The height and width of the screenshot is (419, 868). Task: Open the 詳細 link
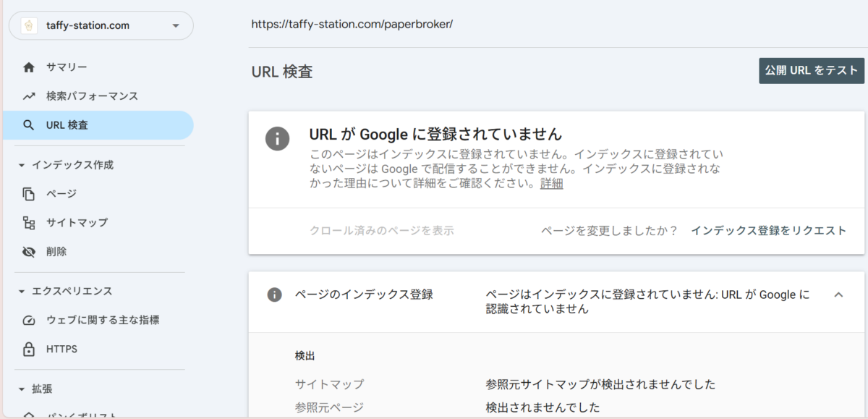tap(551, 184)
